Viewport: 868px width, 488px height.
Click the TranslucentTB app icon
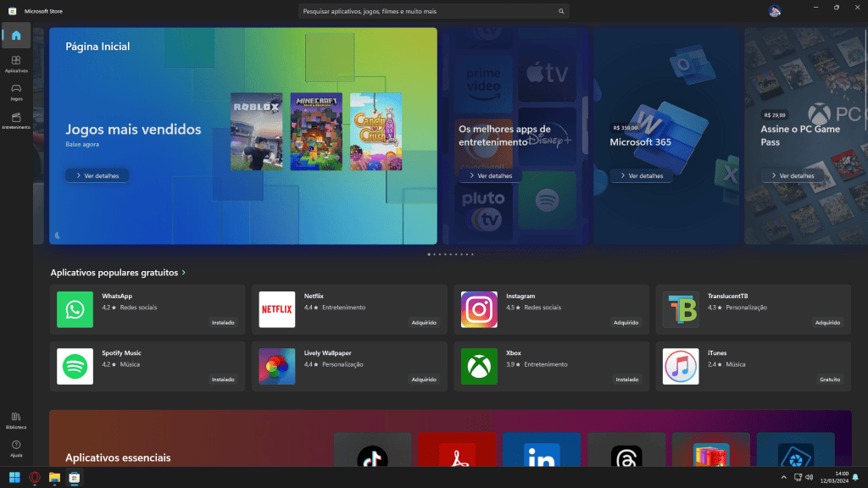[x=681, y=309]
